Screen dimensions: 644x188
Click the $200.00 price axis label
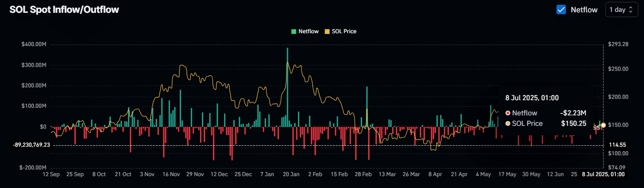(618, 97)
